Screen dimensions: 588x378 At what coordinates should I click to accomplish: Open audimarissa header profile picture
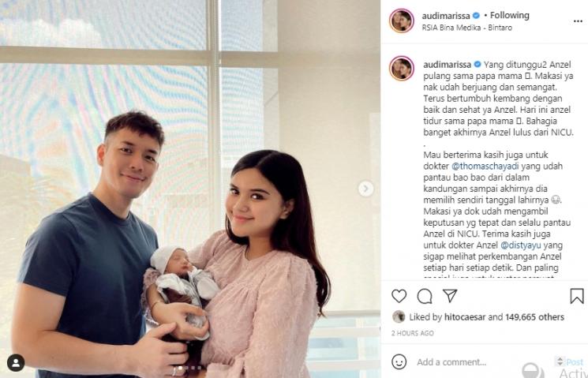click(402, 21)
